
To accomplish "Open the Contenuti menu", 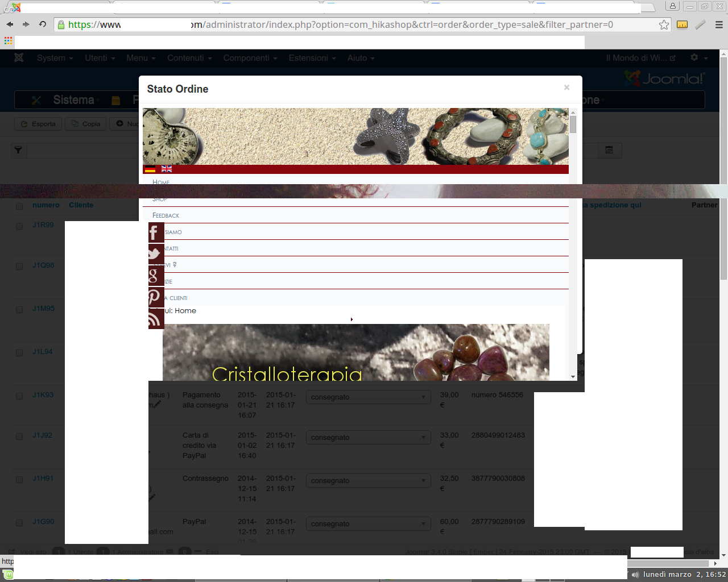I will (189, 58).
